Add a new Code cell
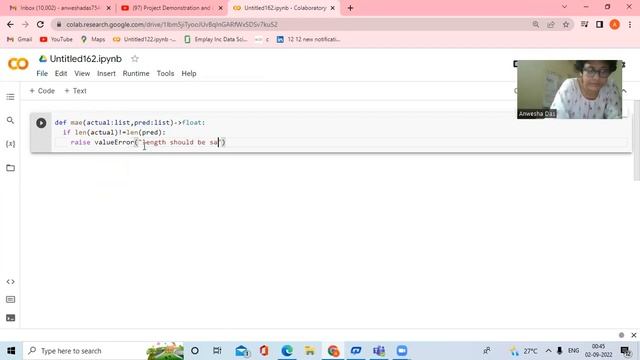Viewport: 640px width, 360px height. click(x=42, y=91)
